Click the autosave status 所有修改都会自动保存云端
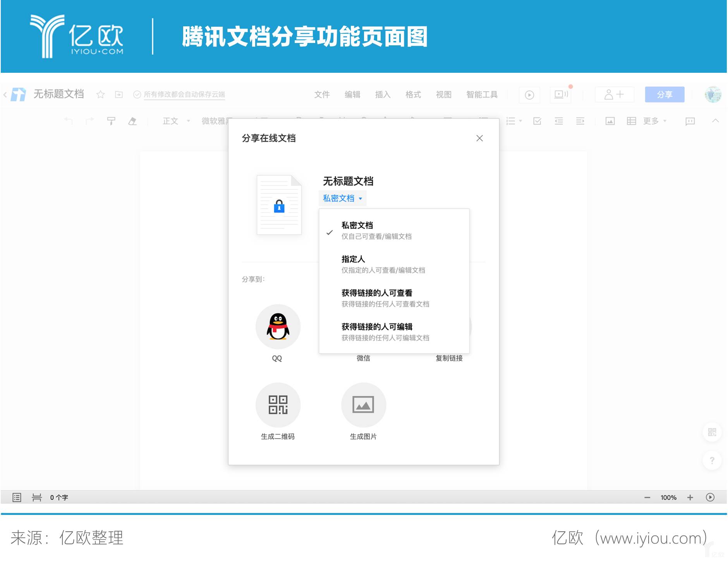This screenshot has height=561, width=728. (x=184, y=94)
